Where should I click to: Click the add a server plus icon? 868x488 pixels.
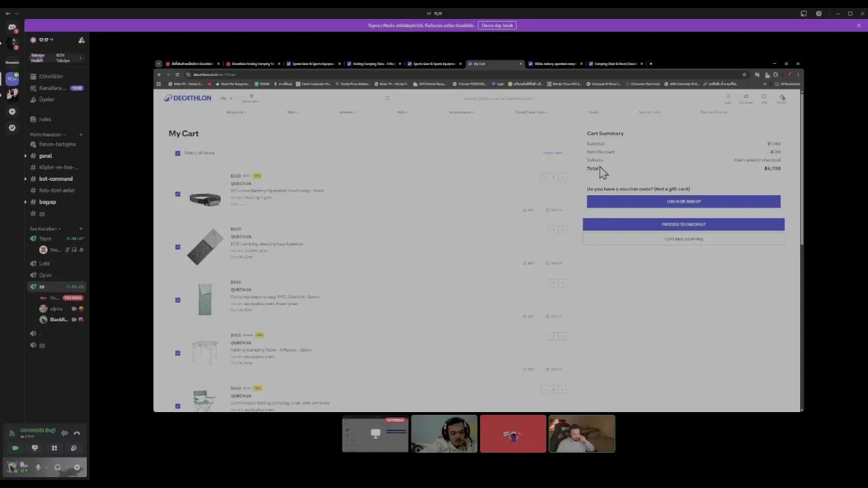pos(12,111)
